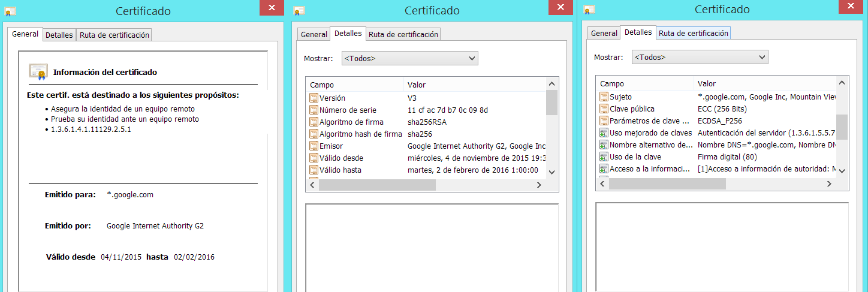Sort by Valor header in the window listing Versión
The width and height of the screenshot is (868, 292).
point(475,85)
